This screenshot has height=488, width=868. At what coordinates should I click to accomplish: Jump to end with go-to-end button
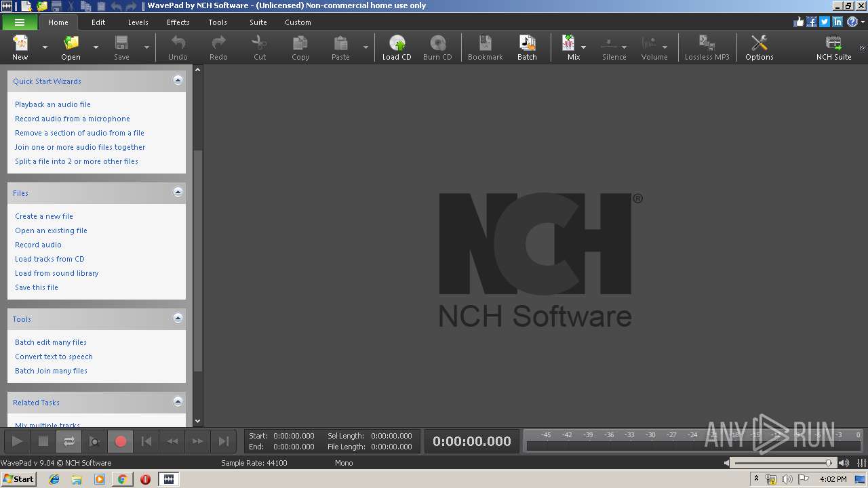[224, 441]
